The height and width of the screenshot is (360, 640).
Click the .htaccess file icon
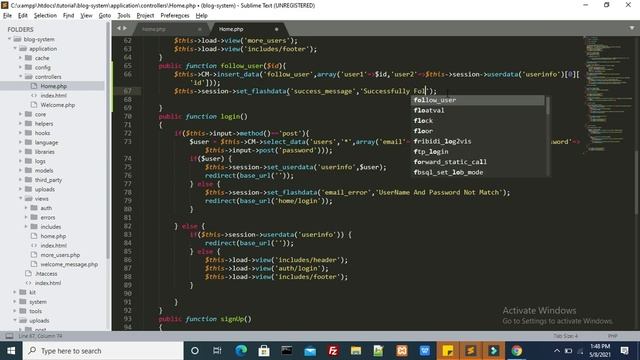(28, 273)
